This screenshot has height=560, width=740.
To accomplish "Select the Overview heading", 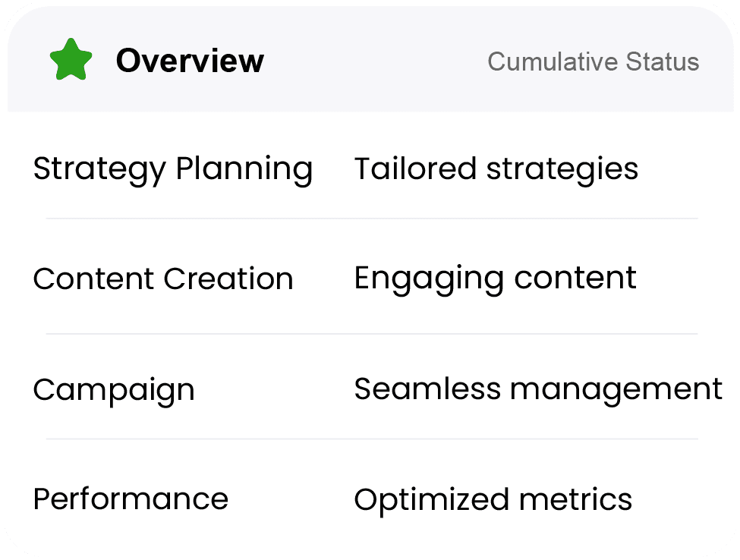I will click(190, 61).
